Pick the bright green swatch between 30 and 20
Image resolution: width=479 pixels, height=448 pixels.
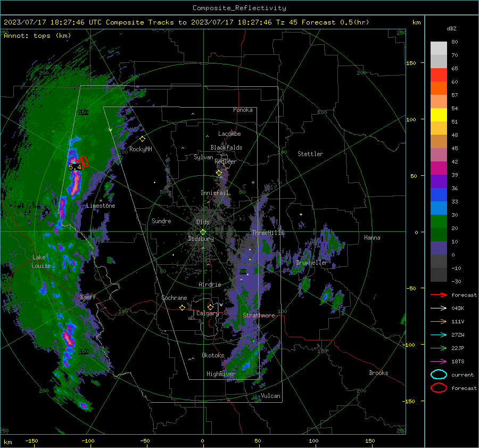[x=439, y=221]
